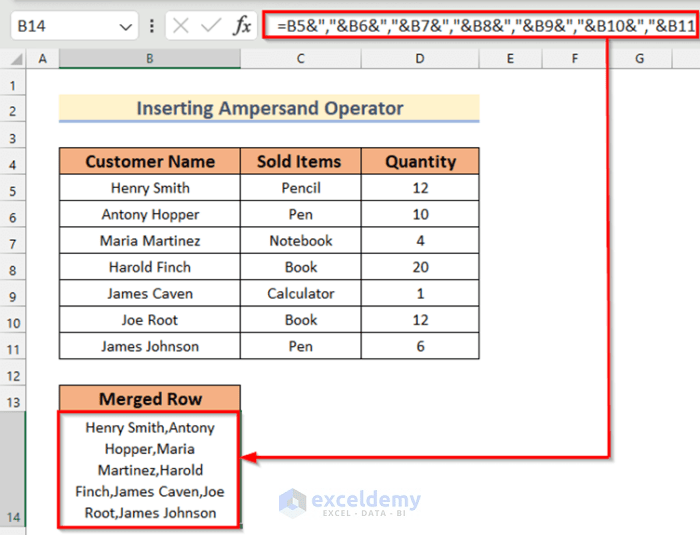
Task: Select column G header
Action: [x=639, y=59]
